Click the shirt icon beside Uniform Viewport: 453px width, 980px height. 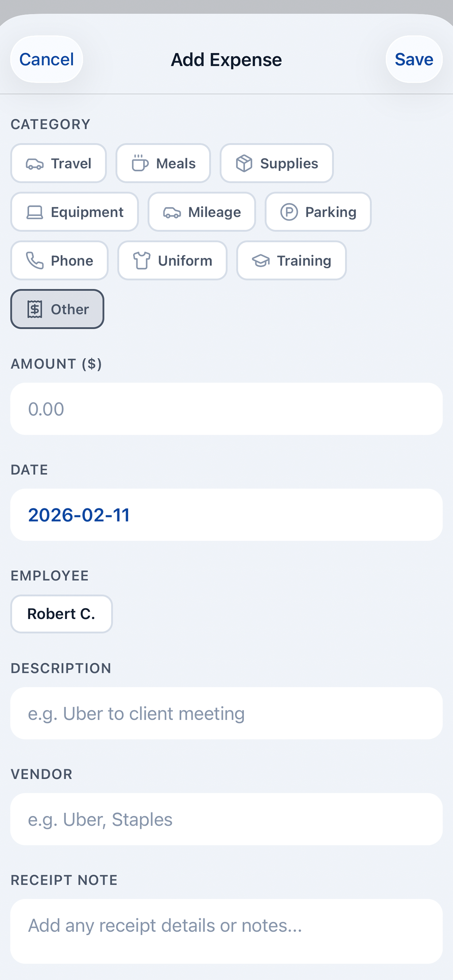click(x=141, y=261)
